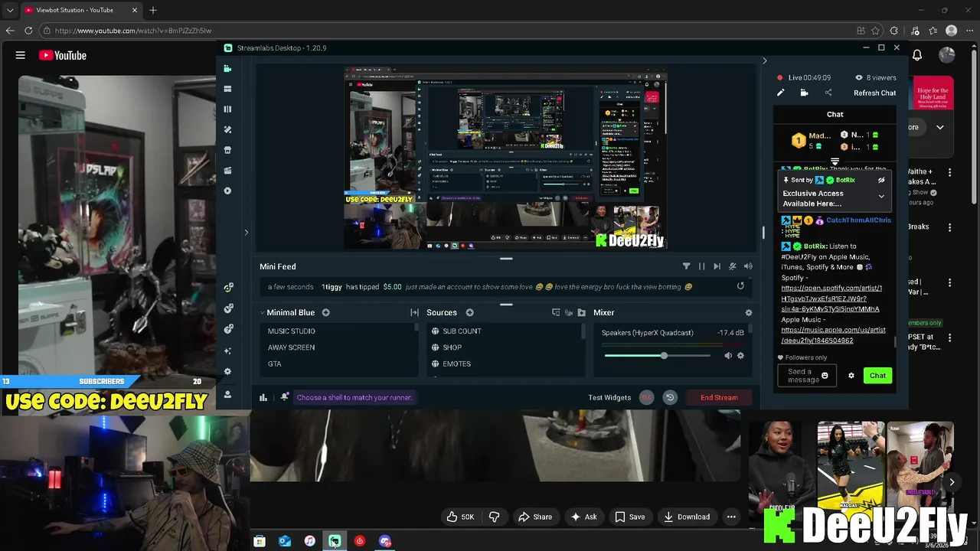
Task: Open the sparkle icon in lower sidebar
Action: [x=227, y=350]
